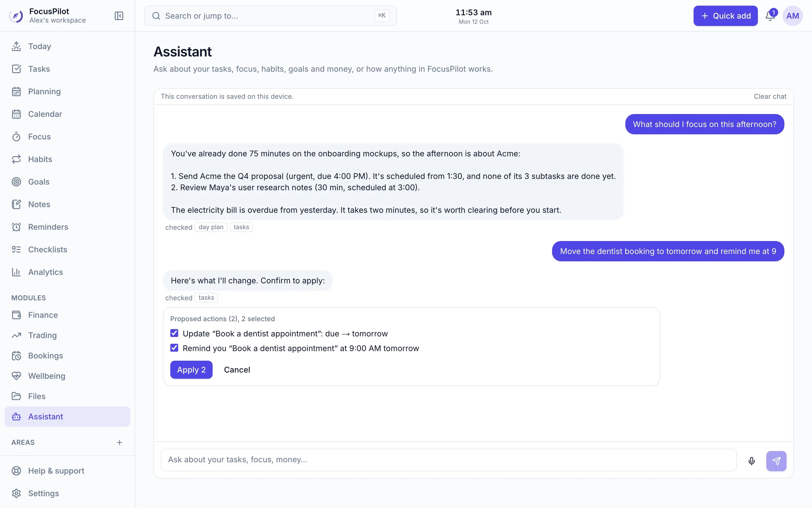This screenshot has height=508, width=812.
Task: Open the Notes section
Action: point(67,204)
